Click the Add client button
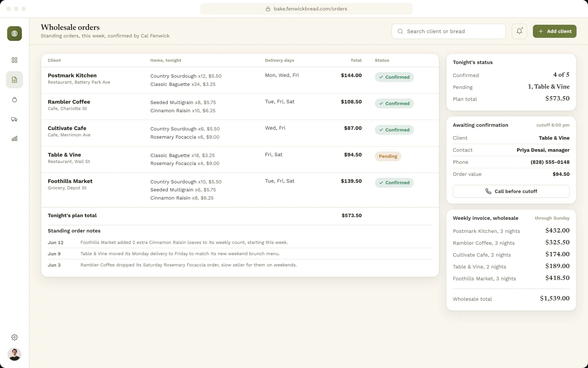588x368 pixels. coord(555,31)
